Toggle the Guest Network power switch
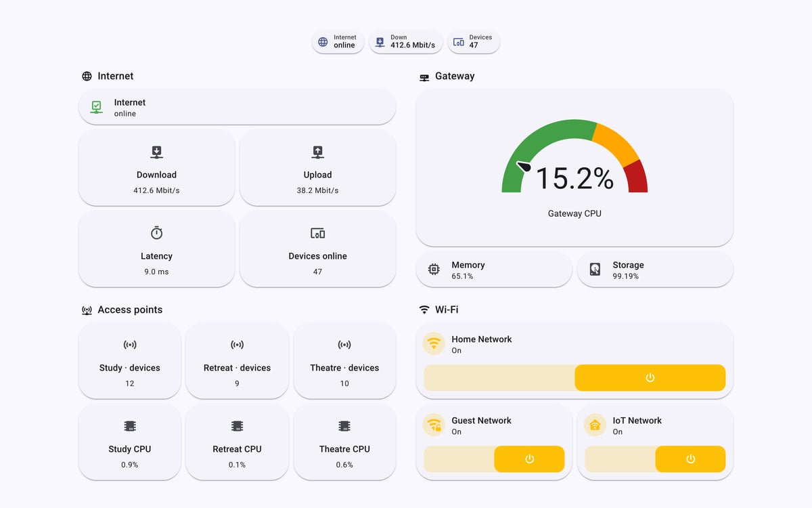Screen dimensions: 812x508 click(494, 459)
